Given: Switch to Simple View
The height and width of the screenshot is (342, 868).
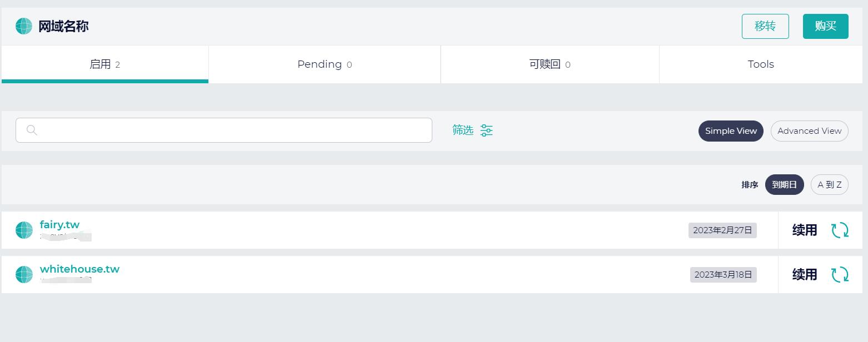Looking at the screenshot, I should point(731,131).
